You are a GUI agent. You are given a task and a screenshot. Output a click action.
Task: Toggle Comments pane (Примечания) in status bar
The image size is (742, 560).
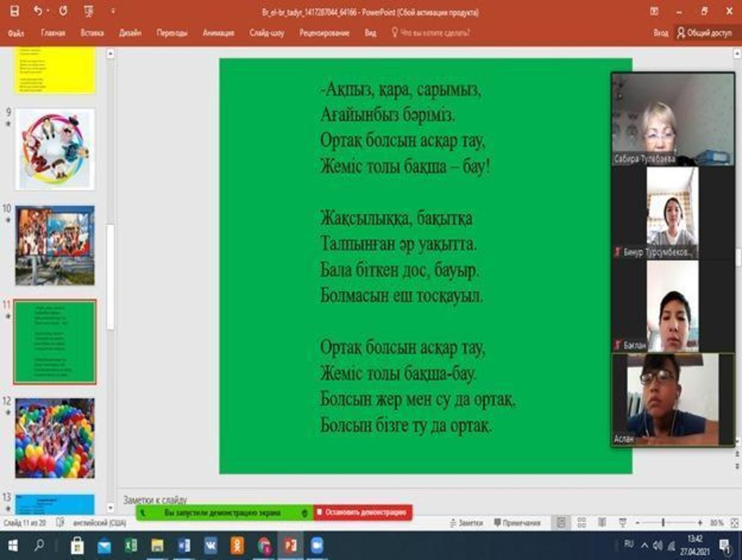517,523
